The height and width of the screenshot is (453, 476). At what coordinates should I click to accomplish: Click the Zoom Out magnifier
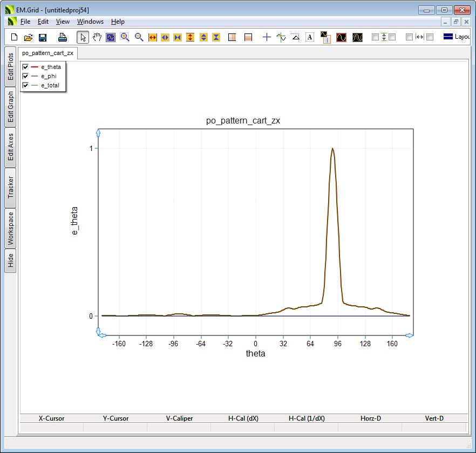(x=139, y=37)
